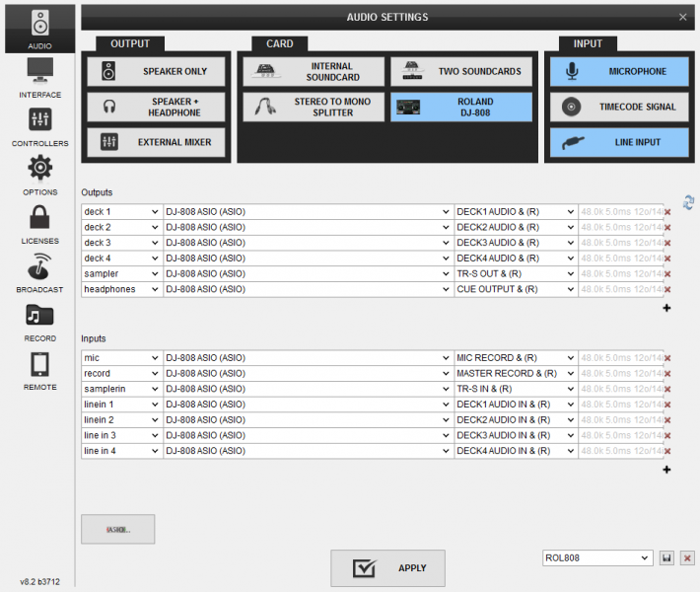700x592 pixels.
Task: Open the mic input type dropdown
Action: pyautogui.click(x=122, y=358)
